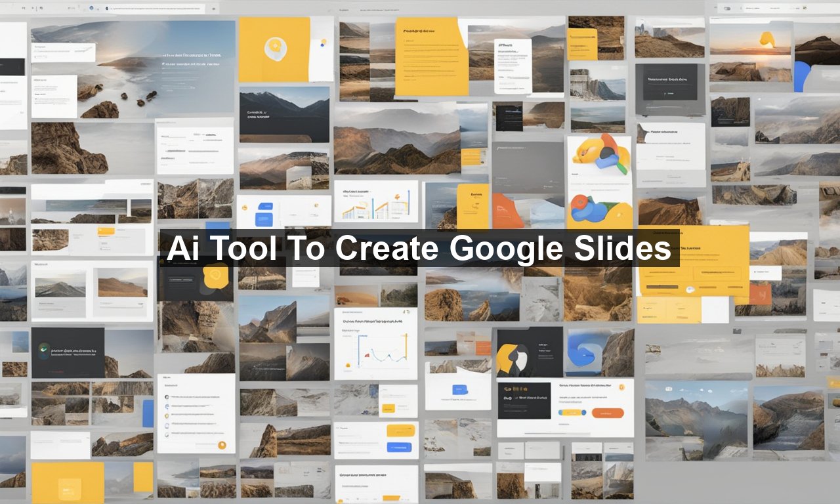840x504 pixels.
Task: Click the round orange icon on the list slide
Action: [222, 445]
